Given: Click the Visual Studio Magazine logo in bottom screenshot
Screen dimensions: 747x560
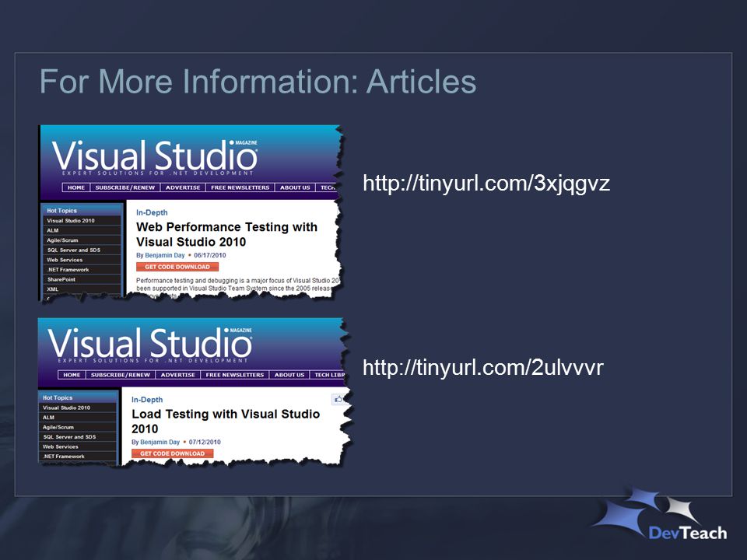Looking at the screenshot, I should (150, 343).
